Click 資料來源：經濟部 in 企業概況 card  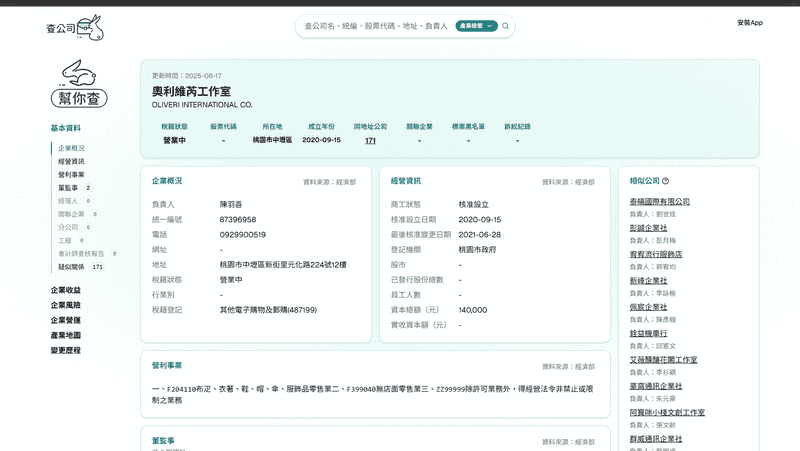click(x=330, y=182)
